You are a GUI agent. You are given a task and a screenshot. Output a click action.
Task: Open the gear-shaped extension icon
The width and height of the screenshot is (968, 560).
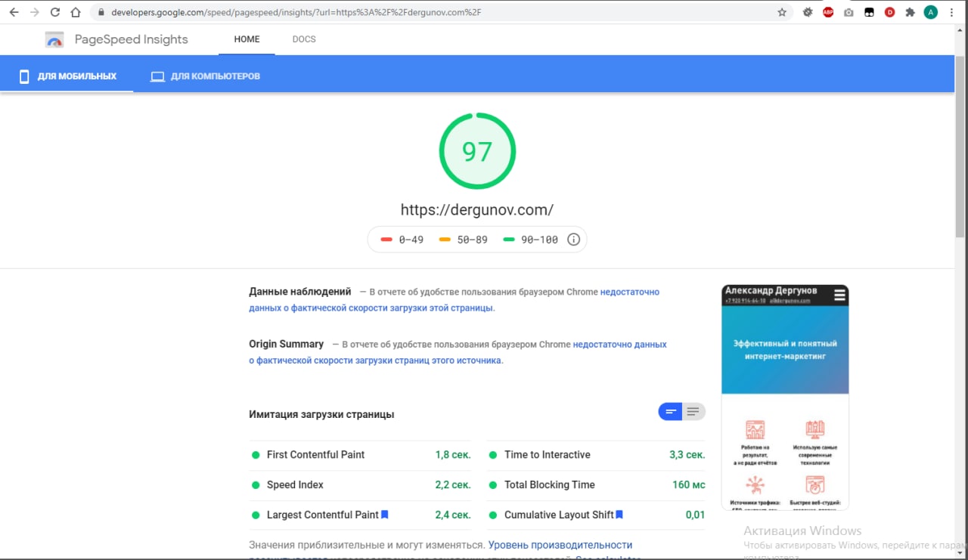click(x=808, y=12)
